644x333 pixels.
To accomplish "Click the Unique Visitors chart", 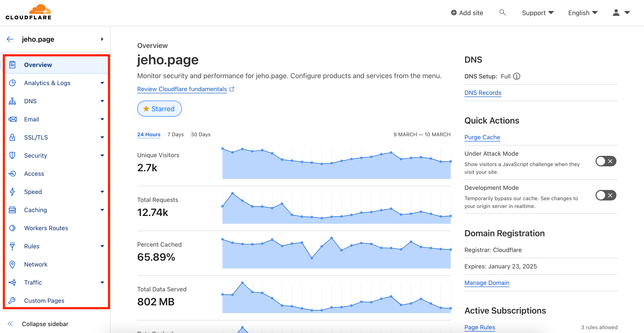I will (336, 163).
